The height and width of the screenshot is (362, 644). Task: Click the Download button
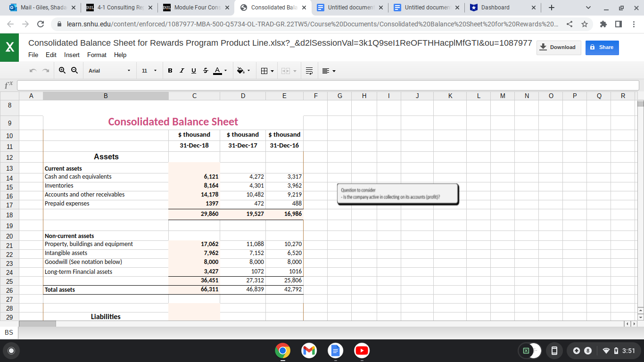(559, 47)
